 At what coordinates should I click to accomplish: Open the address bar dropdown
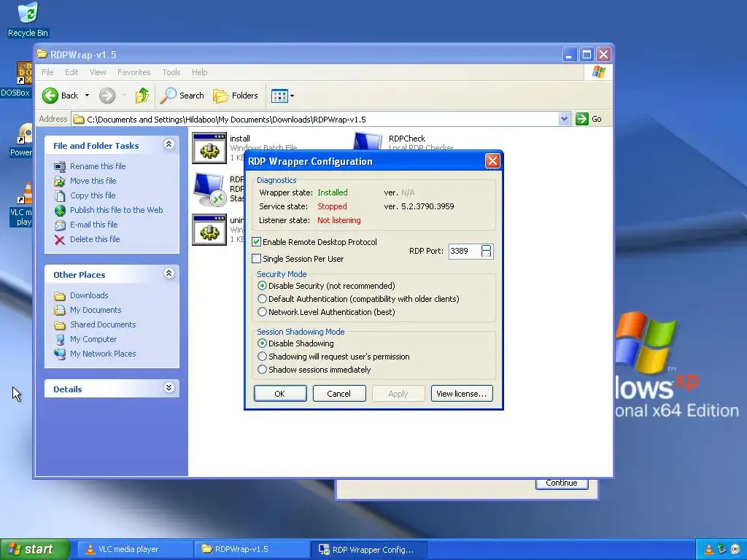tap(564, 119)
